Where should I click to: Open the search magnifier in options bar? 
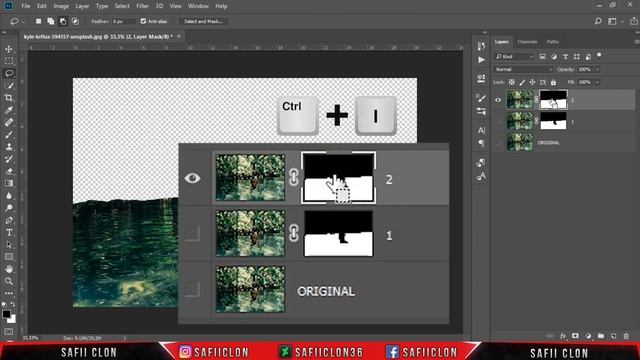pos(598,21)
